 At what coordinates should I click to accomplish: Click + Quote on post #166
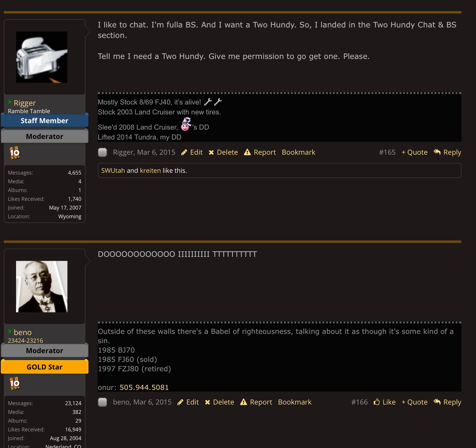pos(414,402)
